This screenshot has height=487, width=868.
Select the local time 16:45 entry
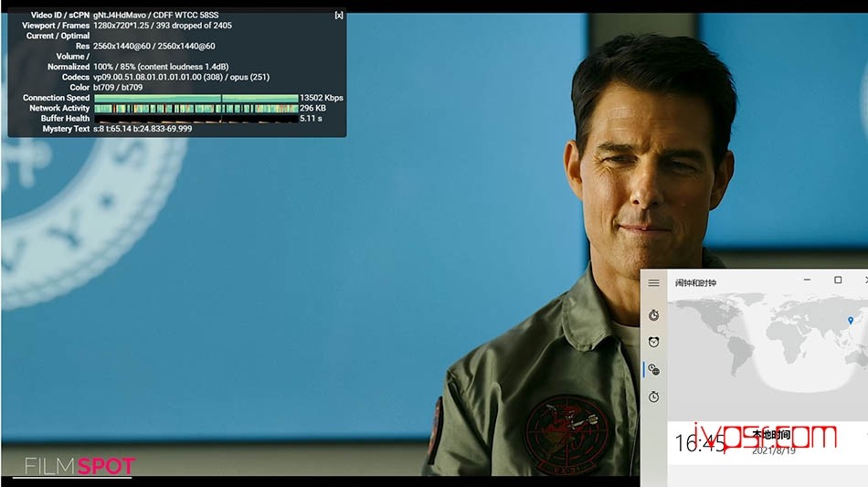[767, 443]
